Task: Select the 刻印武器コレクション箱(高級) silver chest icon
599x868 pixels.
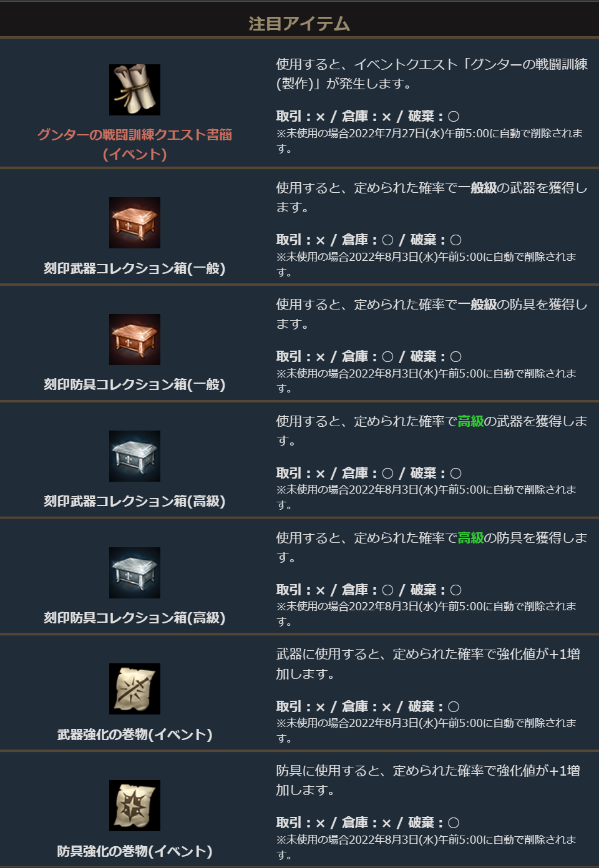Action: click(x=135, y=456)
